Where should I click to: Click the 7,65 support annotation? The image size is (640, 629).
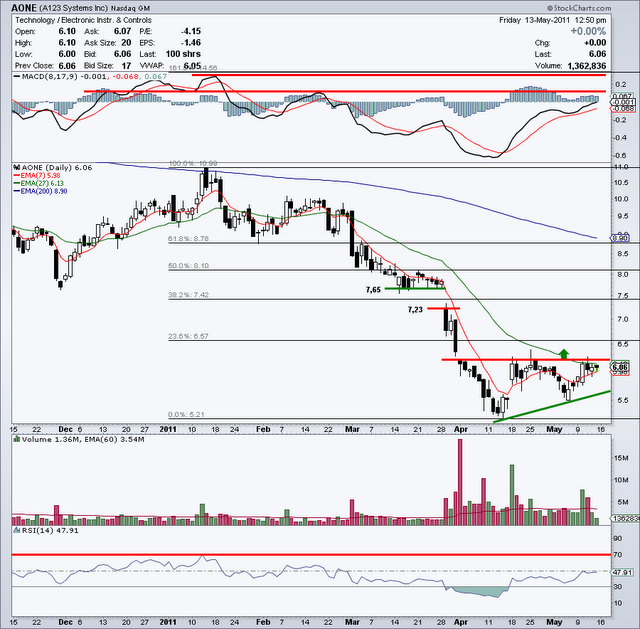(x=374, y=289)
